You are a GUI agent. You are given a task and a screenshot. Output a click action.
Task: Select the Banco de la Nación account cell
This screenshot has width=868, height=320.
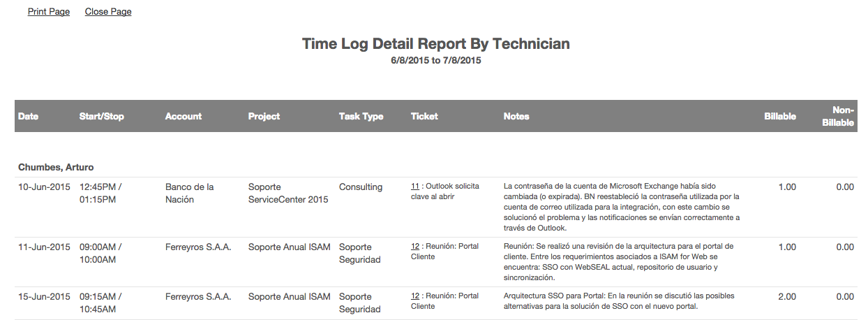coord(190,194)
